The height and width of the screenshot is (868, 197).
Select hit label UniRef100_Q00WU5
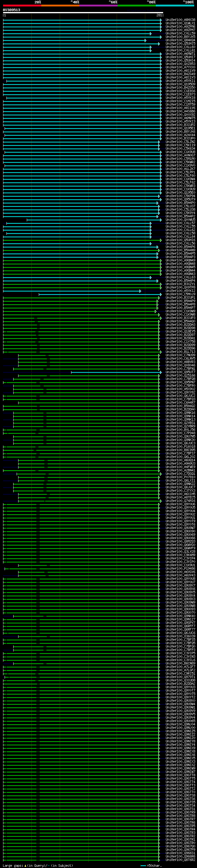click(x=180, y=220)
